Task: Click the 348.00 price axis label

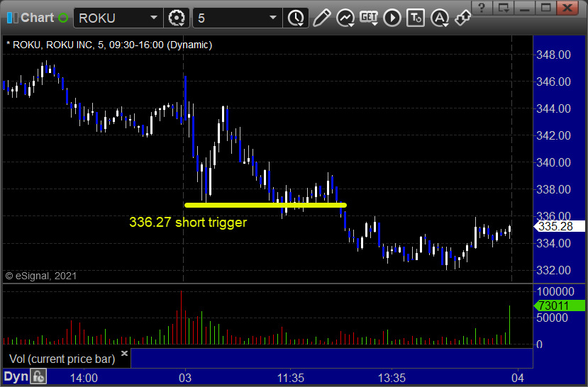Action: tap(553, 55)
